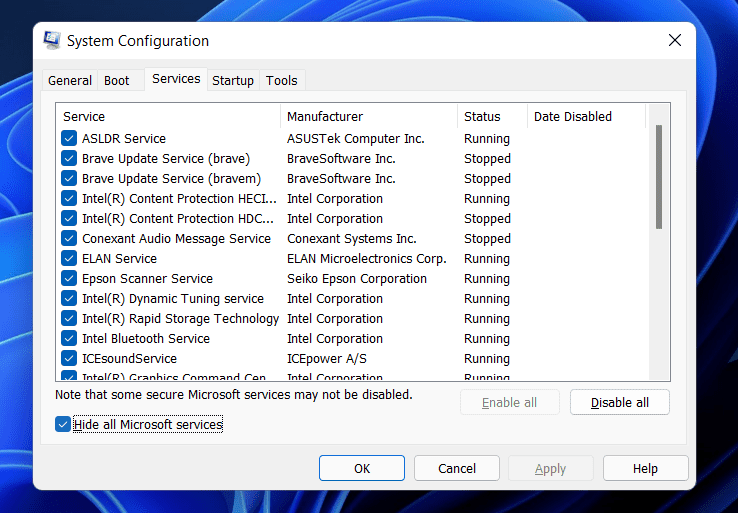Uncheck Epson Scanner Service checkbox
Viewport: 738px width, 513px height.
pyautogui.click(x=69, y=279)
